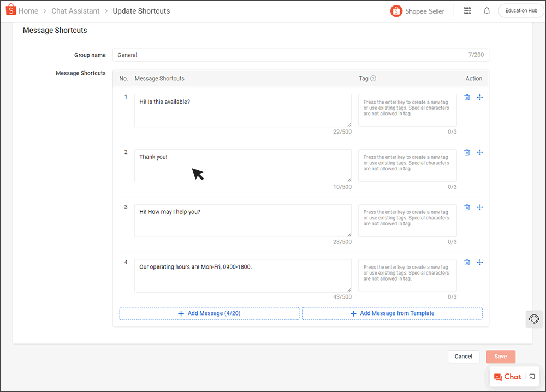Click the feedback circle icon on the right edge

point(533,319)
